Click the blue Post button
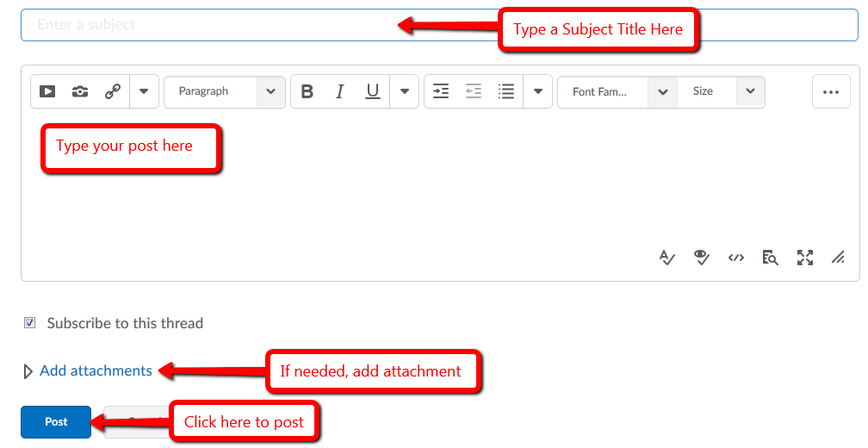 click(x=56, y=422)
